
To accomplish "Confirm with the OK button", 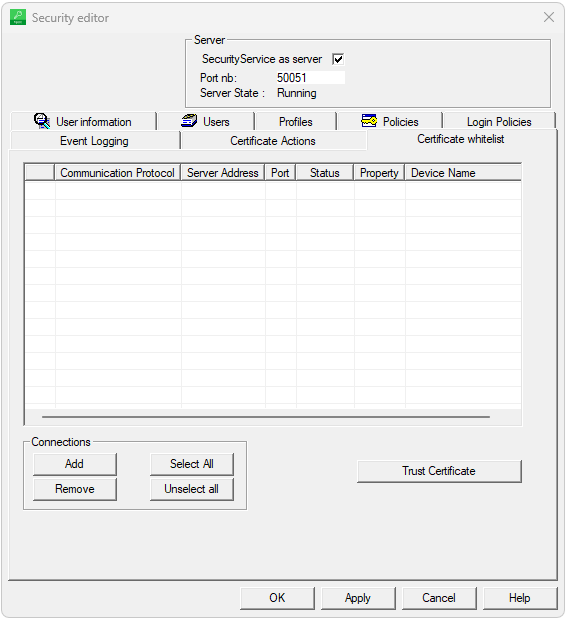I will tap(277, 598).
